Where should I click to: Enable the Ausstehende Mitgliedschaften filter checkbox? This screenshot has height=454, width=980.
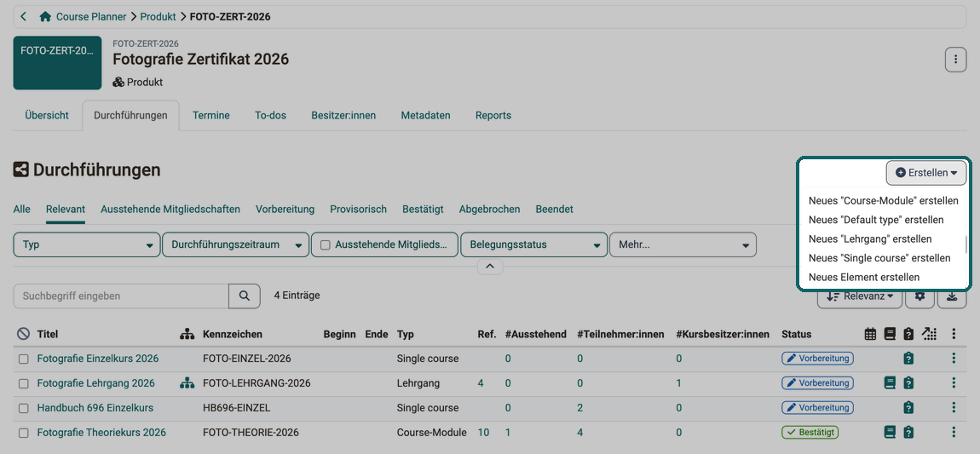pos(326,244)
